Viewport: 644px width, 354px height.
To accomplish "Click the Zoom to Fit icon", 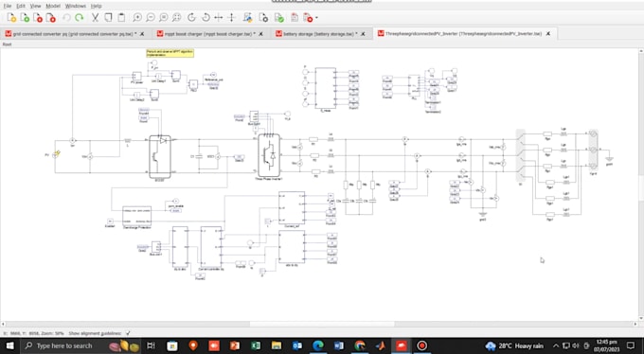I will (x=176, y=17).
